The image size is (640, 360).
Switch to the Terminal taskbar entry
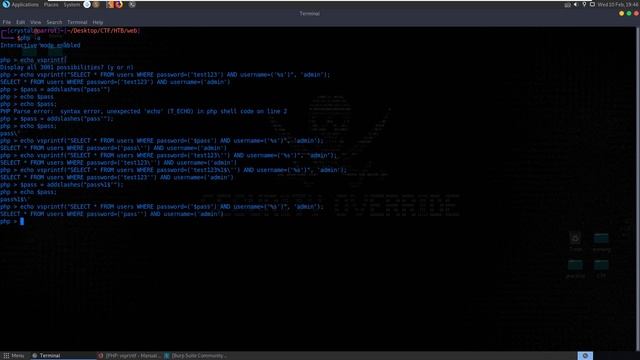pyautogui.click(x=63, y=356)
